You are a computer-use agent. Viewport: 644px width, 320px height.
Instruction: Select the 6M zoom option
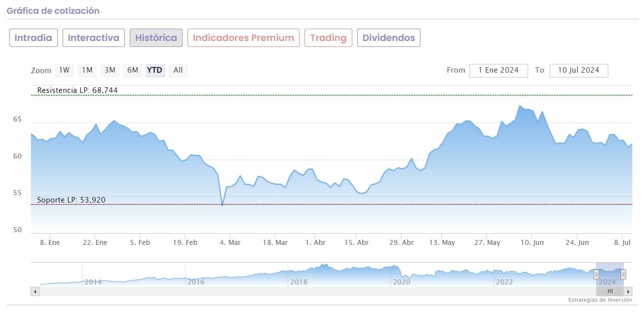click(x=133, y=70)
